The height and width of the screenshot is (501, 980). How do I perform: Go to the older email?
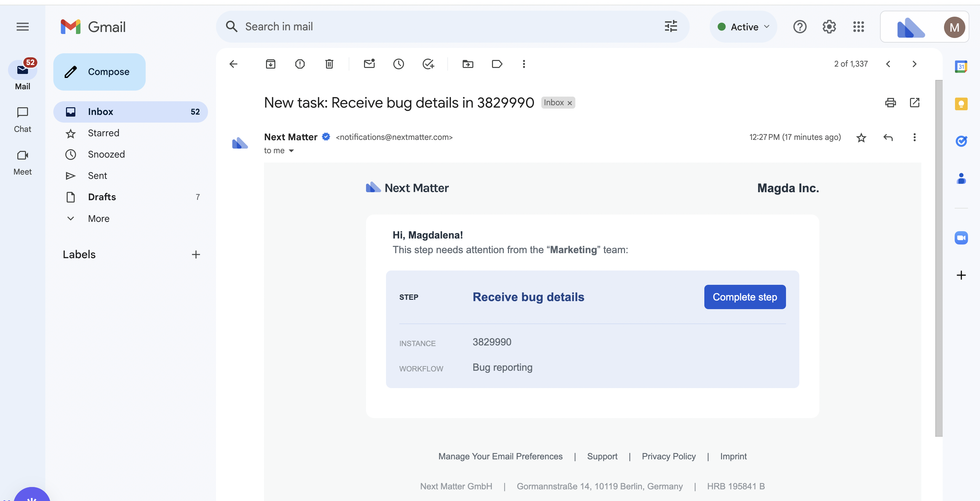(x=915, y=64)
